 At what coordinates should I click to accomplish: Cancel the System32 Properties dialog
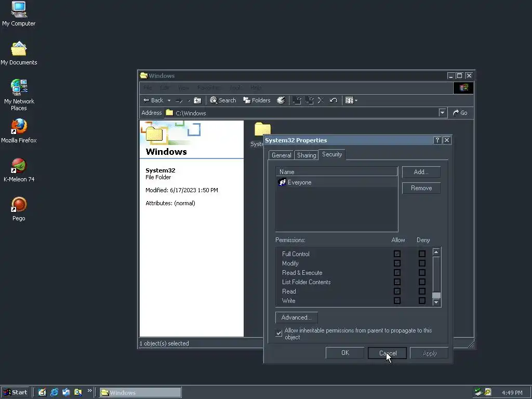(x=387, y=353)
